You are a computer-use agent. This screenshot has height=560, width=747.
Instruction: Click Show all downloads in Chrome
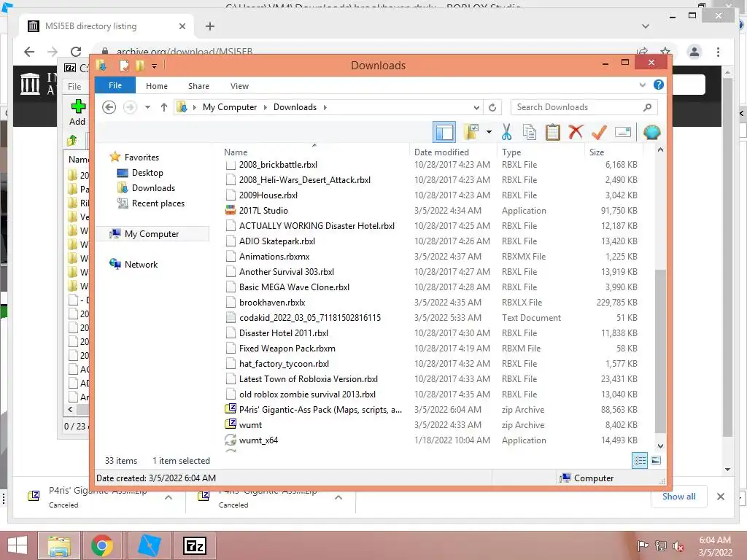click(x=678, y=497)
